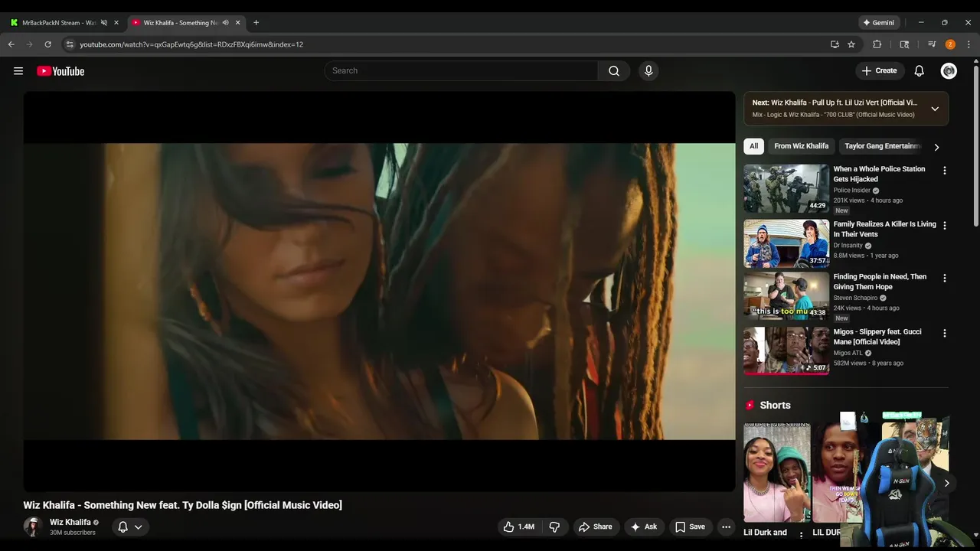Open the Police Insider channel name
980x551 pixels.
tap(851, 191)
